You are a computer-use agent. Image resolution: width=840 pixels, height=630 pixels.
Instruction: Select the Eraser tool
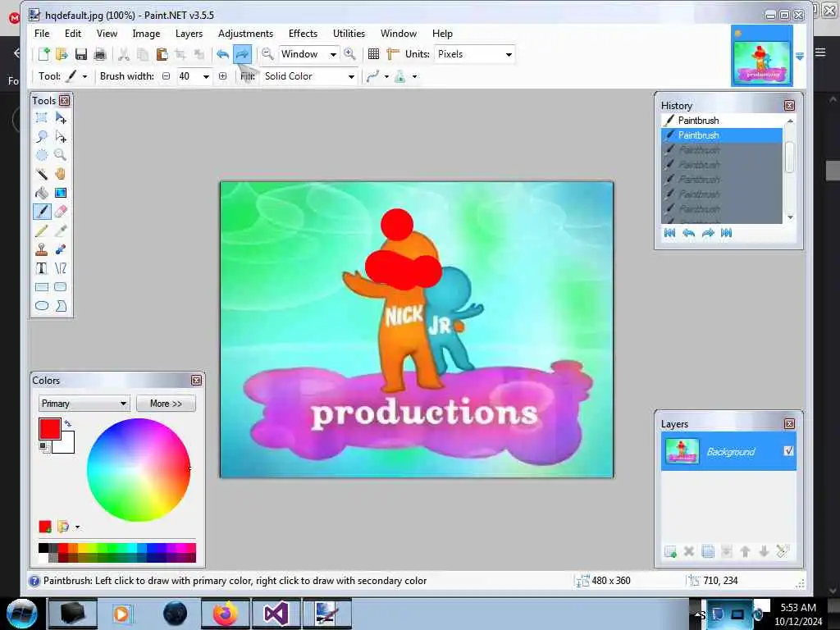[61, 211]
